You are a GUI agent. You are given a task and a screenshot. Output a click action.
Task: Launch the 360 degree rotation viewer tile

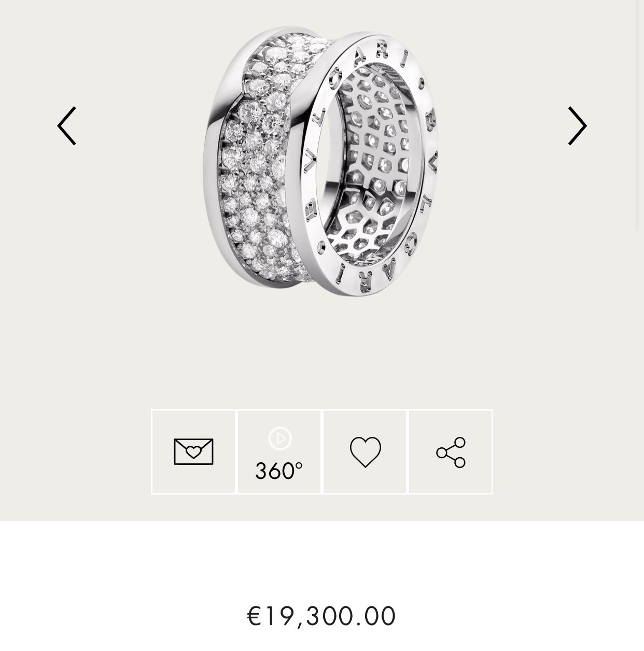[x=279, y=451]
